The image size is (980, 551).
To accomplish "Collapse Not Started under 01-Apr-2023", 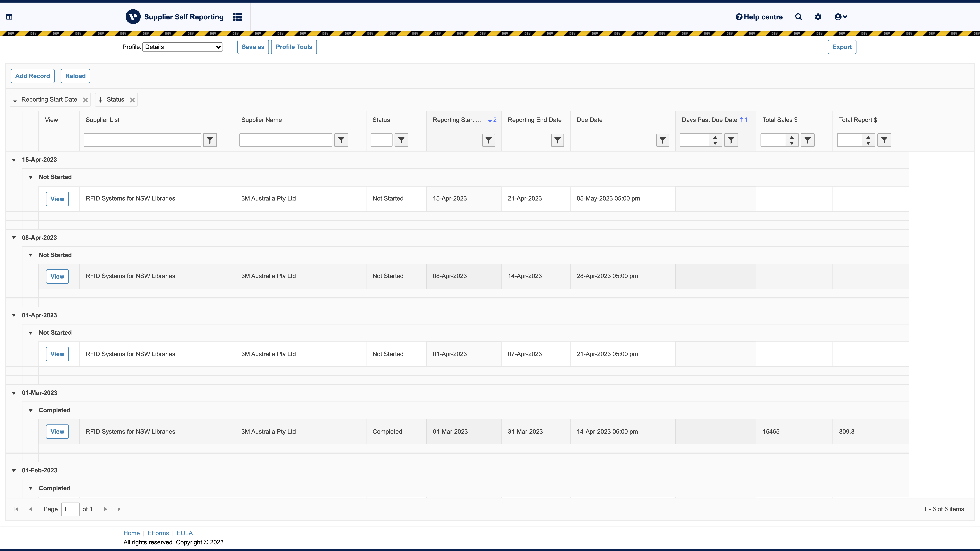I will 30,333.
